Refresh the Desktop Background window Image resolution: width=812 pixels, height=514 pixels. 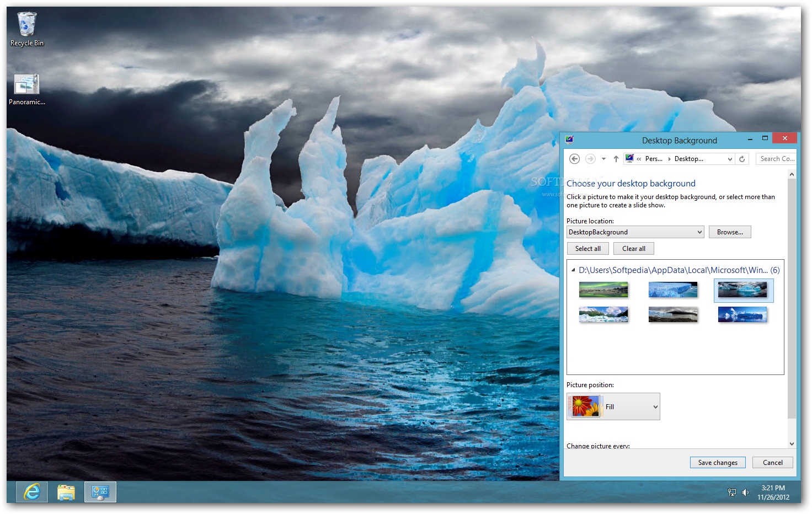point(742,159)
